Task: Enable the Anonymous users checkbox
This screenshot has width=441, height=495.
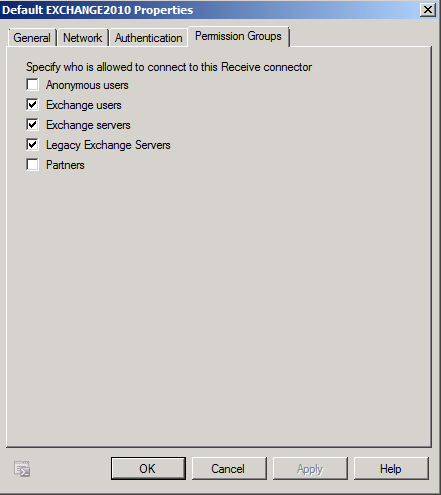Action: click(x=32, y=85)
